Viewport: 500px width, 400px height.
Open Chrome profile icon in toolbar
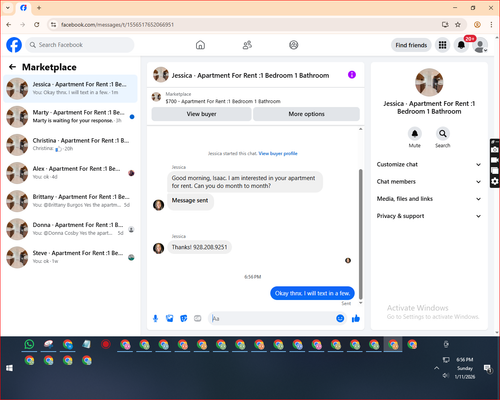477,24
